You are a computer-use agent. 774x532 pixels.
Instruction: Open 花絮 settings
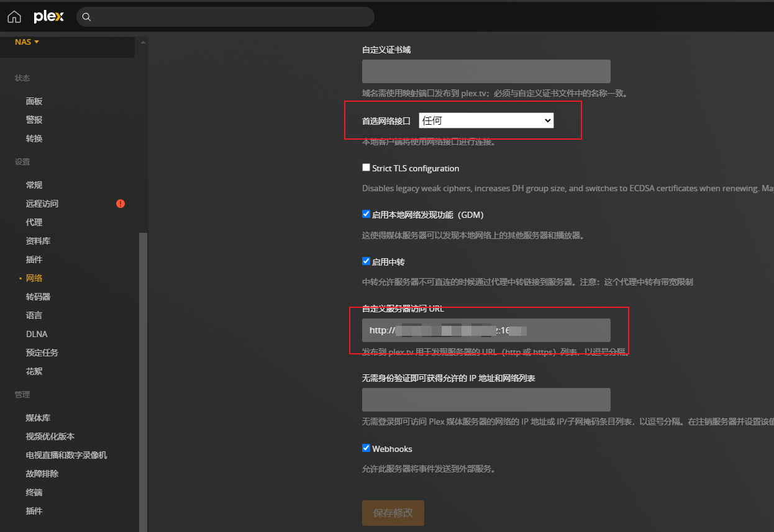click(34, 371)
